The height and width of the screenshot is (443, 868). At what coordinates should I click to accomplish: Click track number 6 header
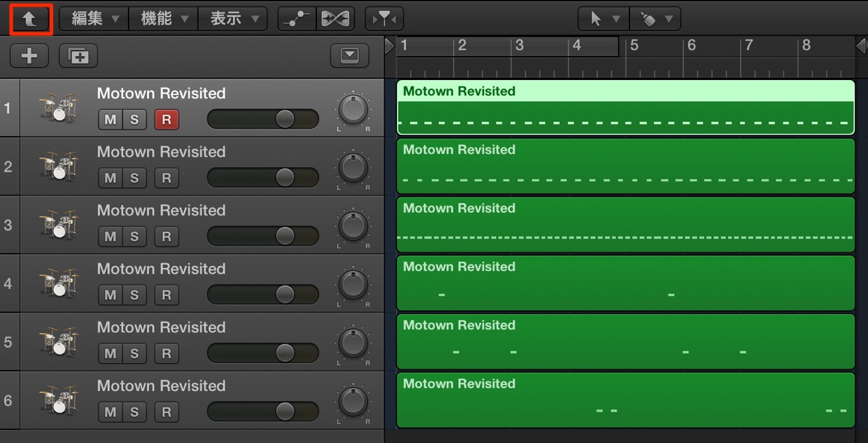coord(8,401)
